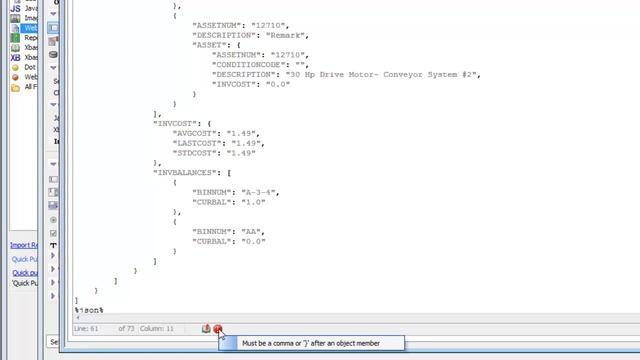Select the yellow Dot entry

pos(24,67)
